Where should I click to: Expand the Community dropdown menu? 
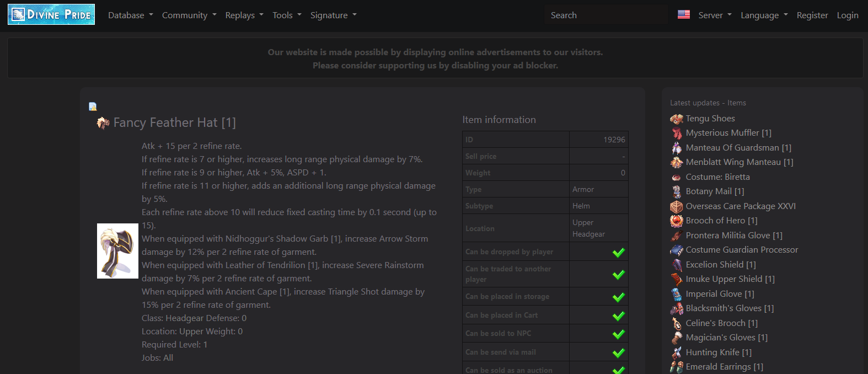[189, 15]
